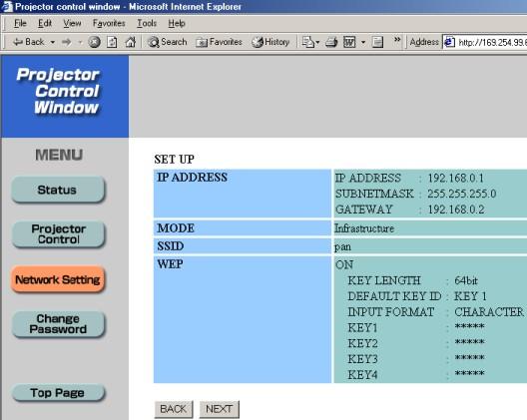Click the Internet Explorer title bar icon
527x420 pixels.
coord(7,6)
